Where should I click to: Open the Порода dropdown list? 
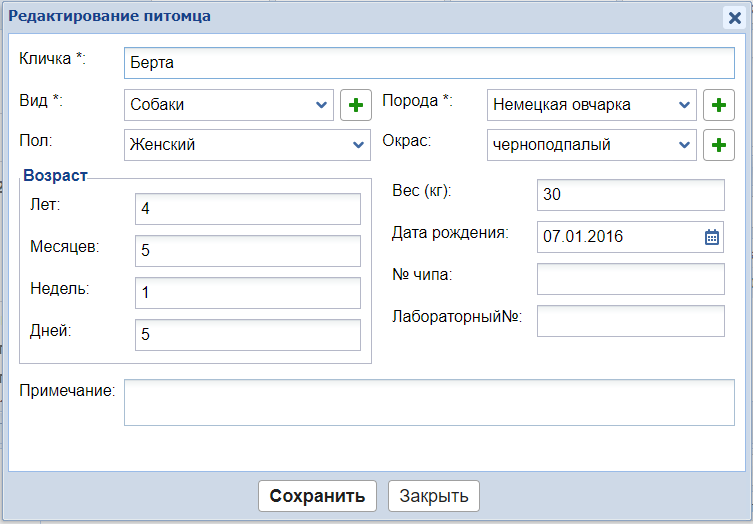click(591, 105)
